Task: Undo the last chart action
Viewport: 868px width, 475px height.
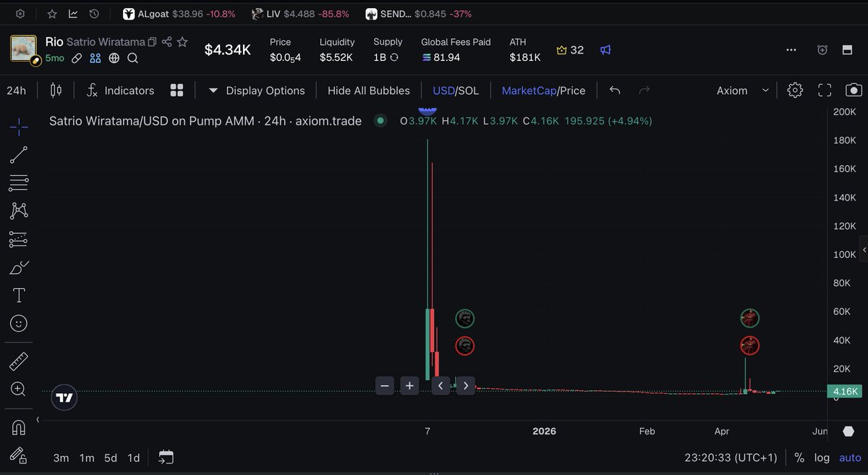Action: tap(615, 90)
